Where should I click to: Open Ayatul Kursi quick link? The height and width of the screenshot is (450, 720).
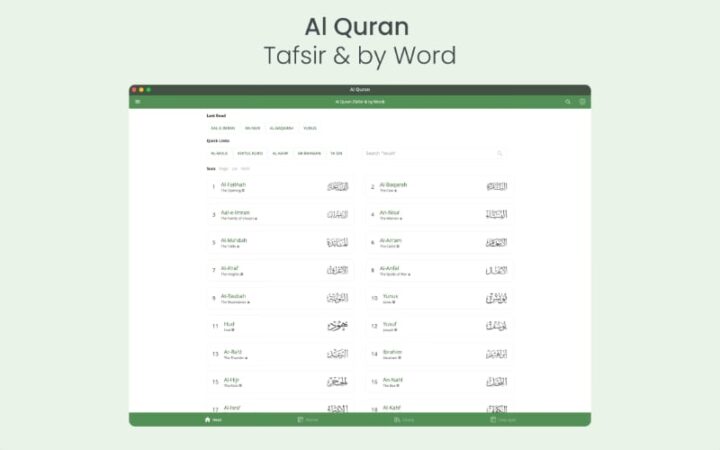[x=250, y=153]
